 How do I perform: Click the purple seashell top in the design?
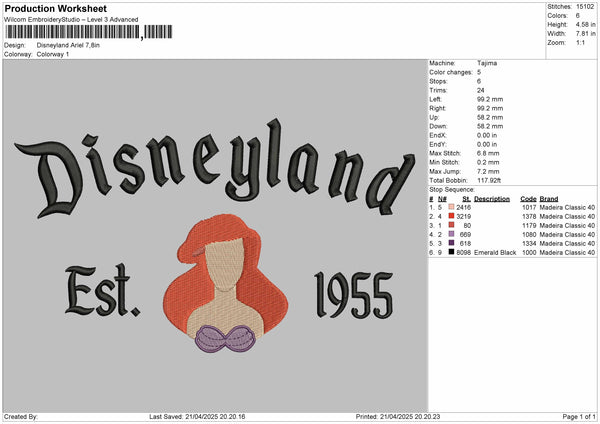226,338
